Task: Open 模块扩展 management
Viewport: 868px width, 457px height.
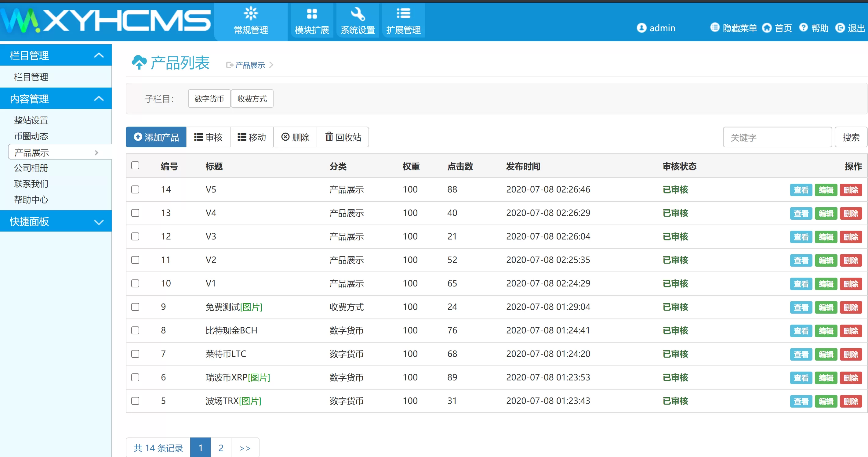Action: 311,20
